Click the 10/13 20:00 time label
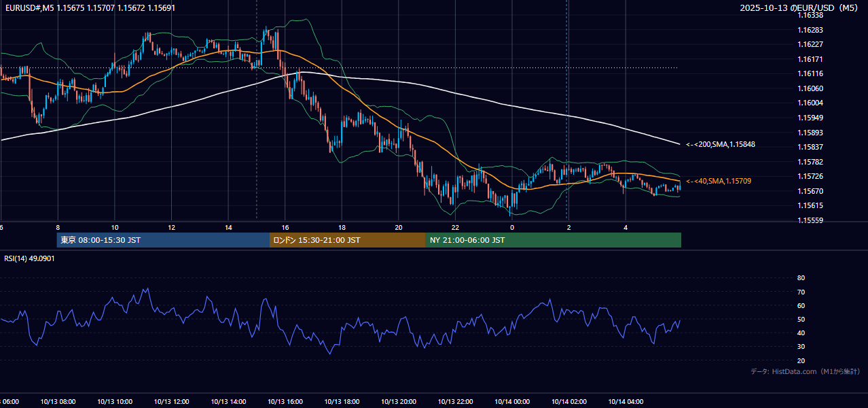Screen dimensions: 868x408 coord(398,401)
